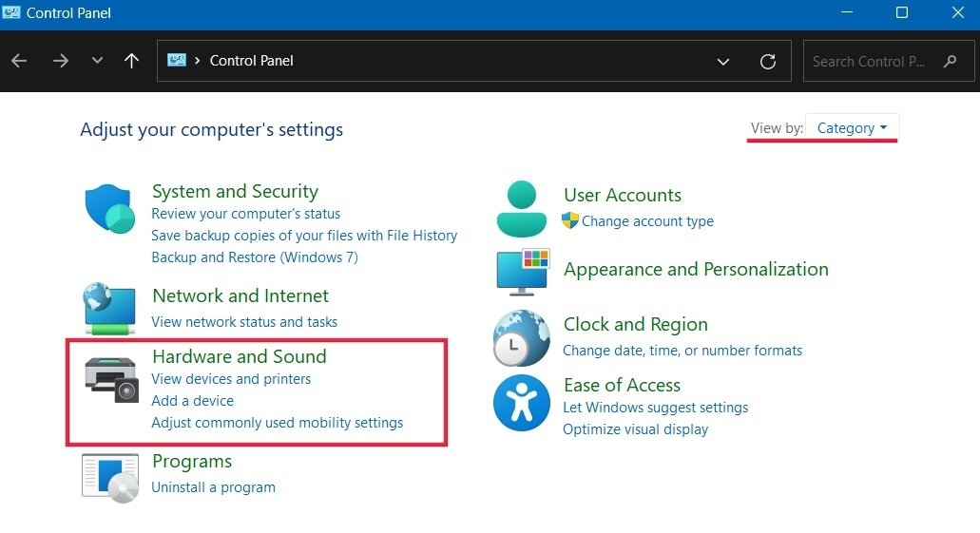Open Backup and Restore (Windows 7)

point(255,257)
